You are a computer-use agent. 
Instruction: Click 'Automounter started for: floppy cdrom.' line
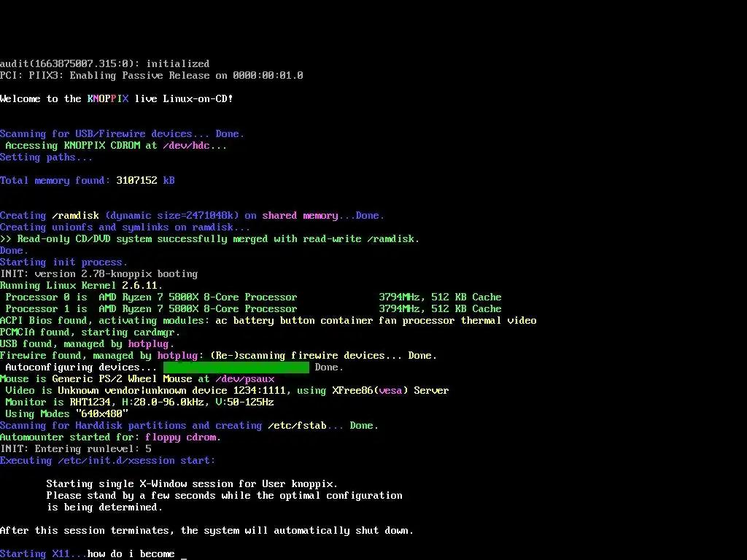(x=111, y=437)
